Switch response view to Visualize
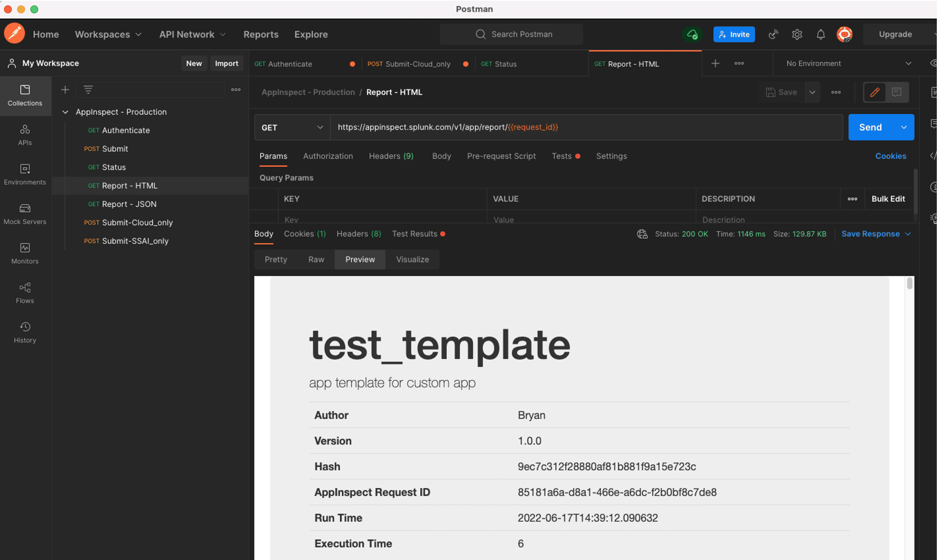 coord(413,259)
